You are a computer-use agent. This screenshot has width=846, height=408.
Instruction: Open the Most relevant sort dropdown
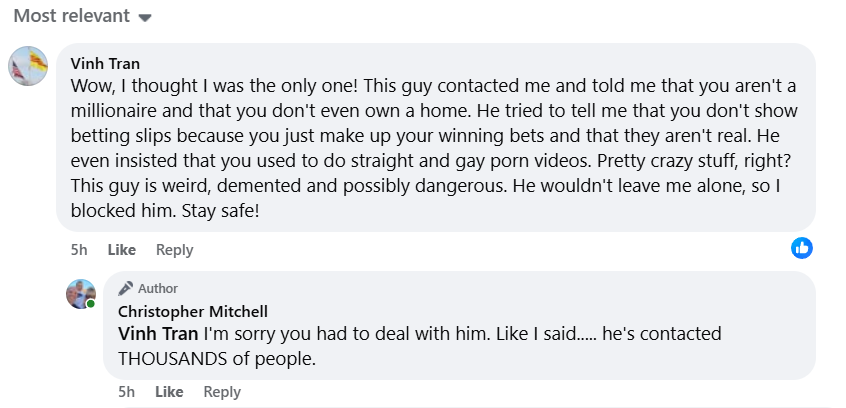pyautogui.click(x=82, y=16)
